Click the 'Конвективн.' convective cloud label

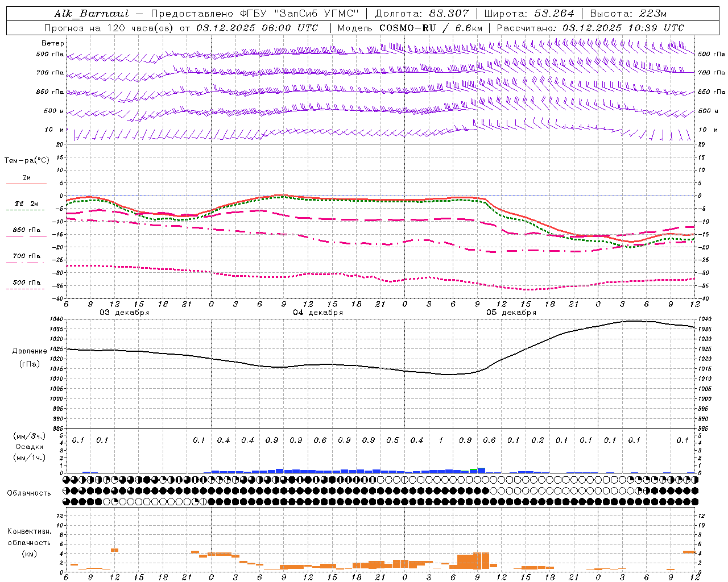tap(30, 531)
